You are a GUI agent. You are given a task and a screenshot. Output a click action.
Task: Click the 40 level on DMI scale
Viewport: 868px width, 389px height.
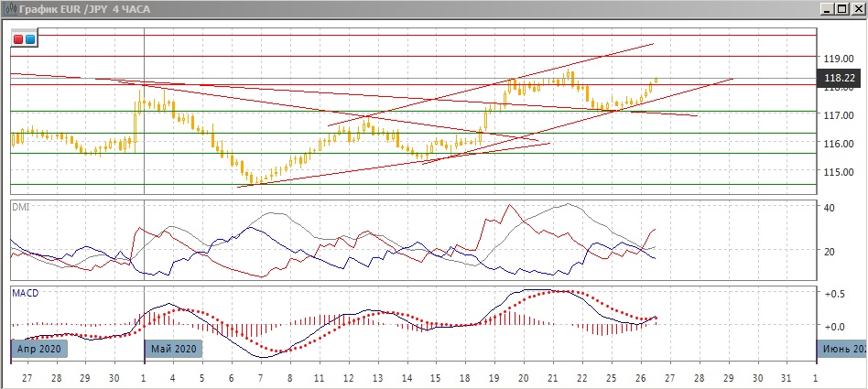click(829, 208)
